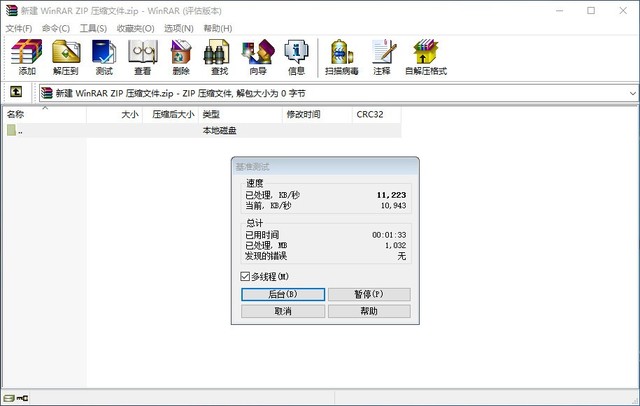Click the drive icon in status bar
Screen dimensions: 640x406
point(9,398)
